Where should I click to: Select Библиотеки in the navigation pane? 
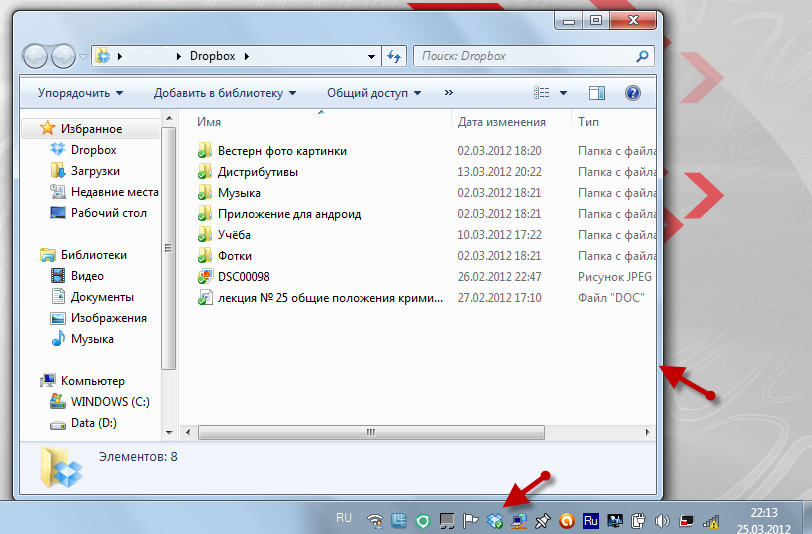click(94, 255)
